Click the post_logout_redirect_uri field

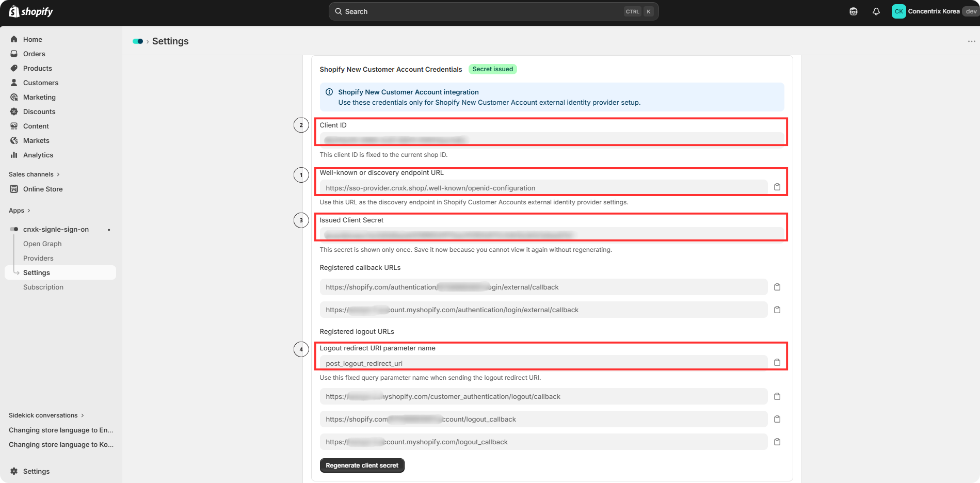pos(543,363)
